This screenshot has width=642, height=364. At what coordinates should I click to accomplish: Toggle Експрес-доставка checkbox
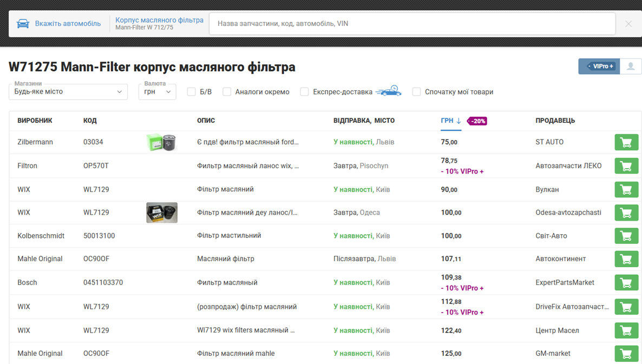click(x=304, y=91)
